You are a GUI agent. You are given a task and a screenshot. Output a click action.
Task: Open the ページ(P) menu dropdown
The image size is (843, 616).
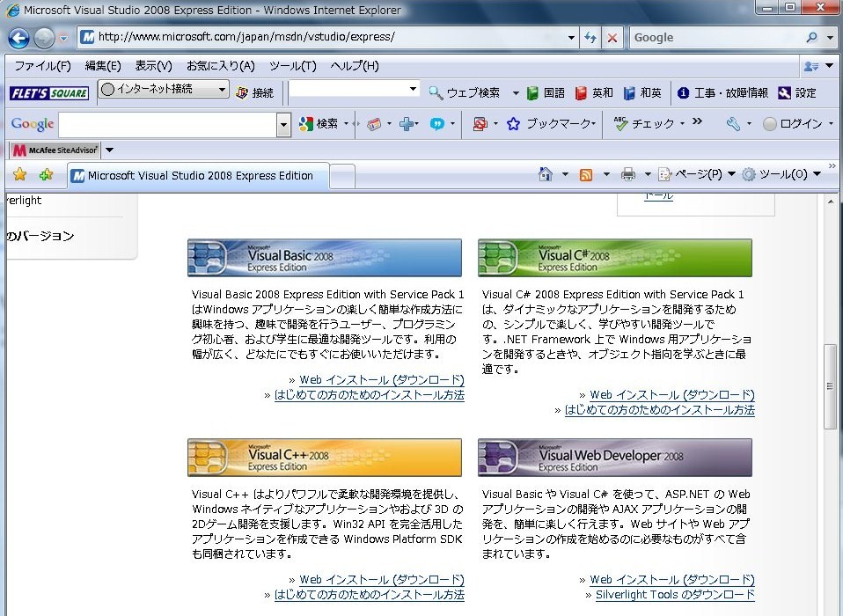tap(731, 174)
